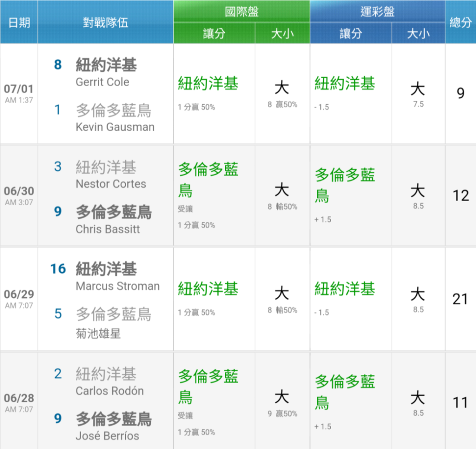Click pitcher name Nestor Cortes
Viewport: 476px width, 449px height.
[111, 184]
